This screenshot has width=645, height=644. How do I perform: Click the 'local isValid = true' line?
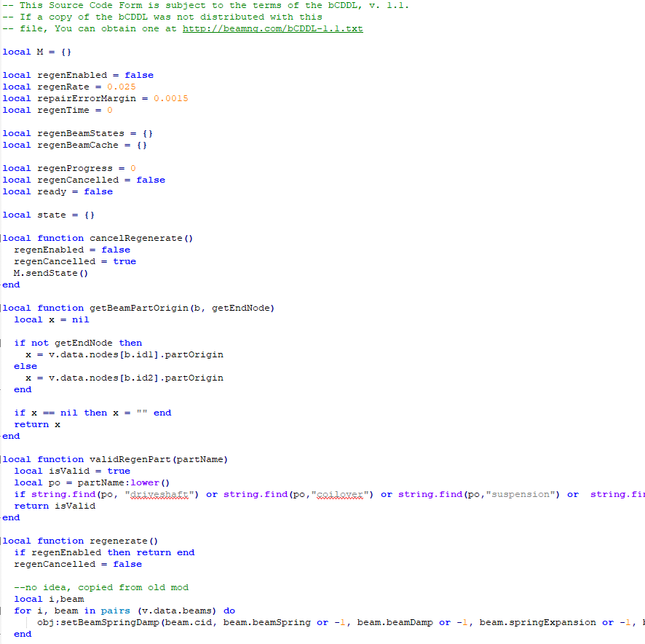point(72,472)
